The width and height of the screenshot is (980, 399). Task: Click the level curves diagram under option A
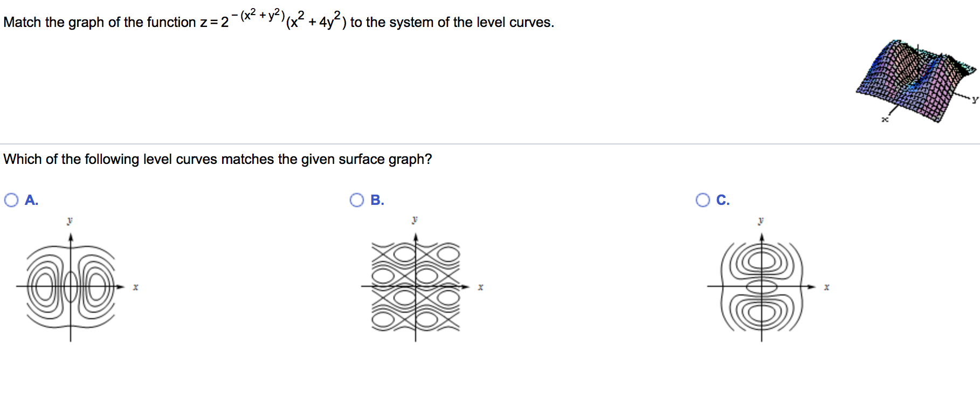tap(70, 287)
